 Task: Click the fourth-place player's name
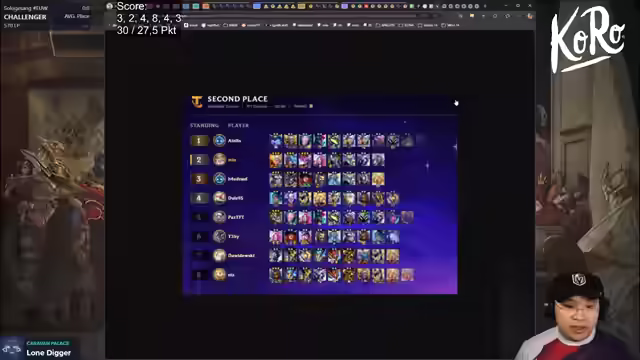point(236,198)
